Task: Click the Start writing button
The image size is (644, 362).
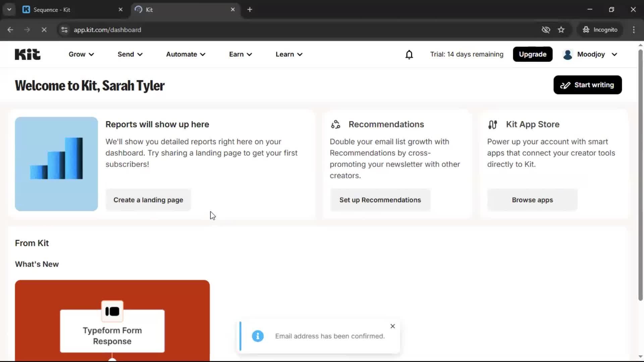Action: pos(587,85)
